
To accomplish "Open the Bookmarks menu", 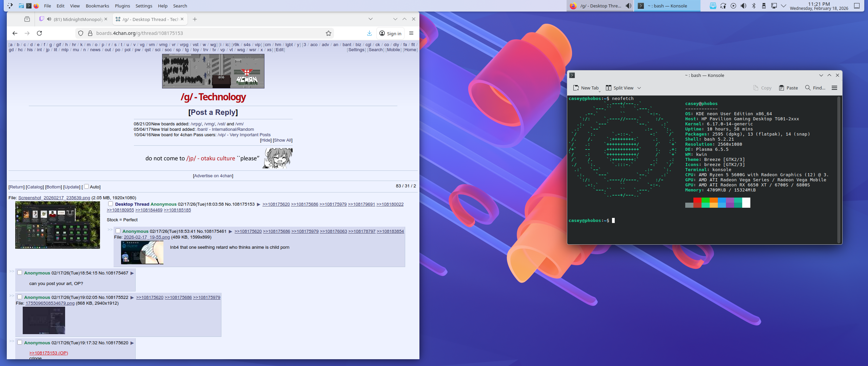I will pos(97,6).
